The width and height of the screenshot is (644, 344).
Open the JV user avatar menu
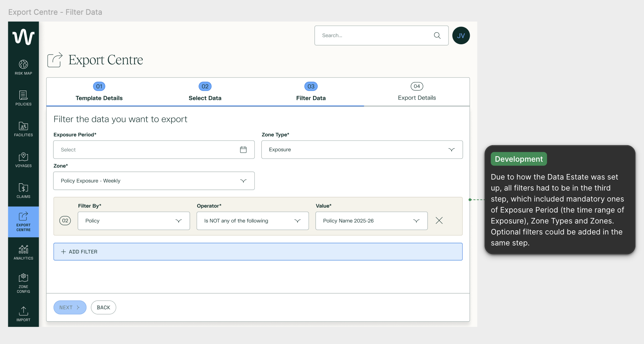tap(461, 35)
